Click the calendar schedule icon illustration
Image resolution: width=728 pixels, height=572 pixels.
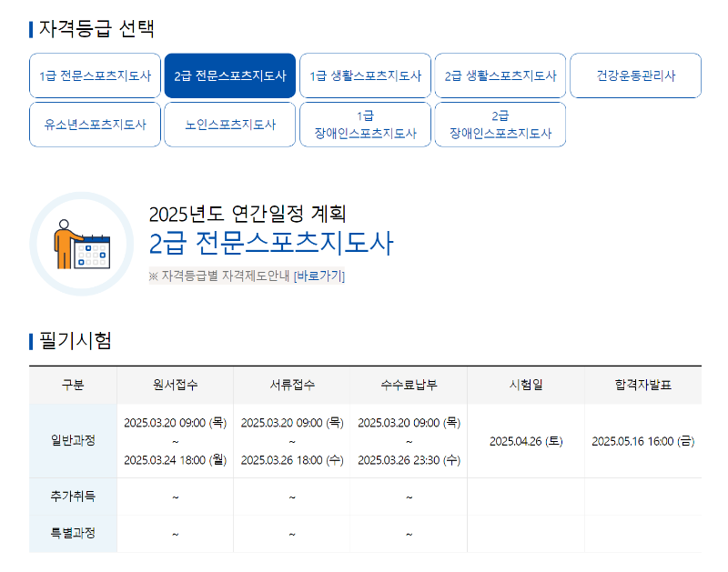click(x=82, y=244)
